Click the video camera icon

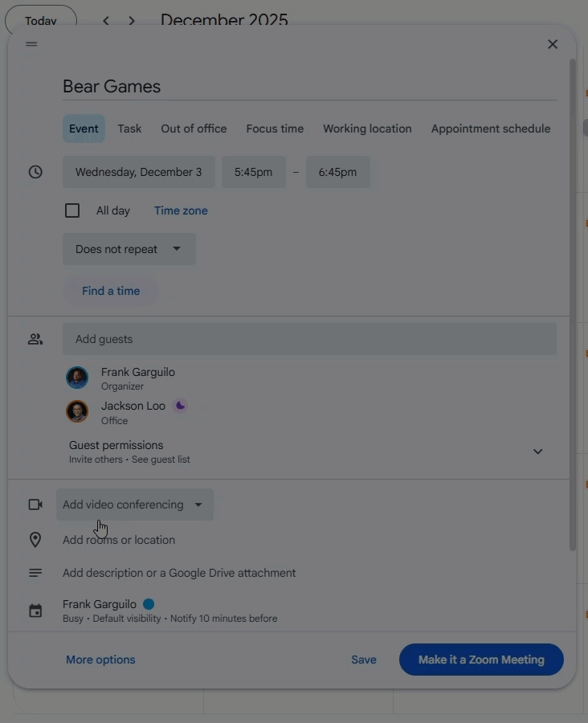(x=35, y=504)
